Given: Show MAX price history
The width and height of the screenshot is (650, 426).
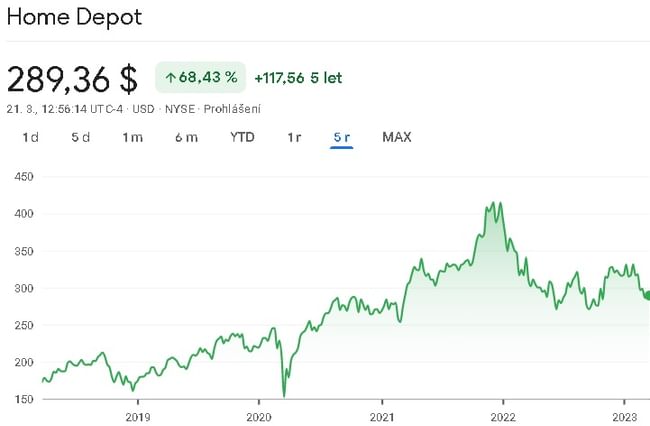Looking at the screenshot, I should click(397, 137).
